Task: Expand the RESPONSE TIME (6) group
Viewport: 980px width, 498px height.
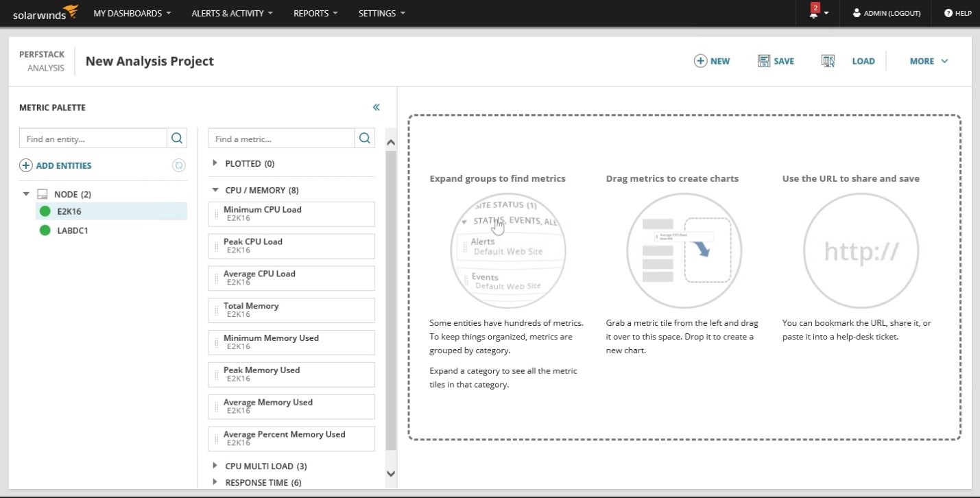Action: tap(215, 482)
